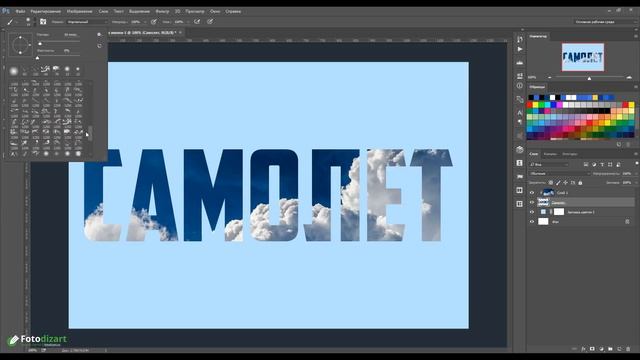Image resolution: width=640 pixels, height=360 pixels.
Task: Switch to the Контуры tab
Action: pyautogui.click(x=570, y=154)
